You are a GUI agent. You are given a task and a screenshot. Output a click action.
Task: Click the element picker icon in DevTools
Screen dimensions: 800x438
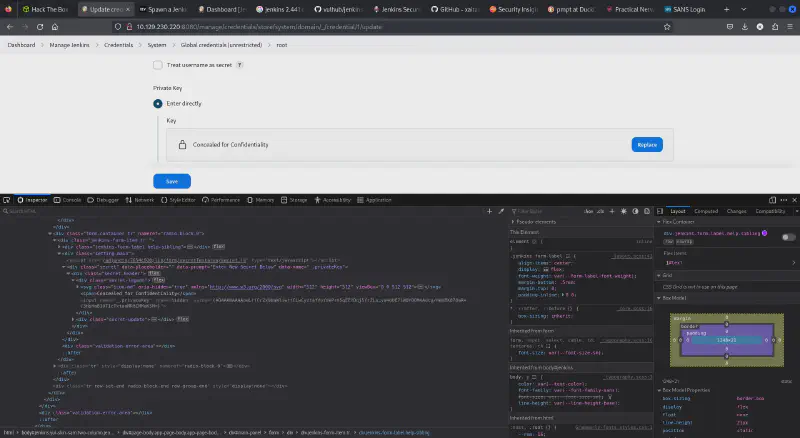(x=8, y=200)
